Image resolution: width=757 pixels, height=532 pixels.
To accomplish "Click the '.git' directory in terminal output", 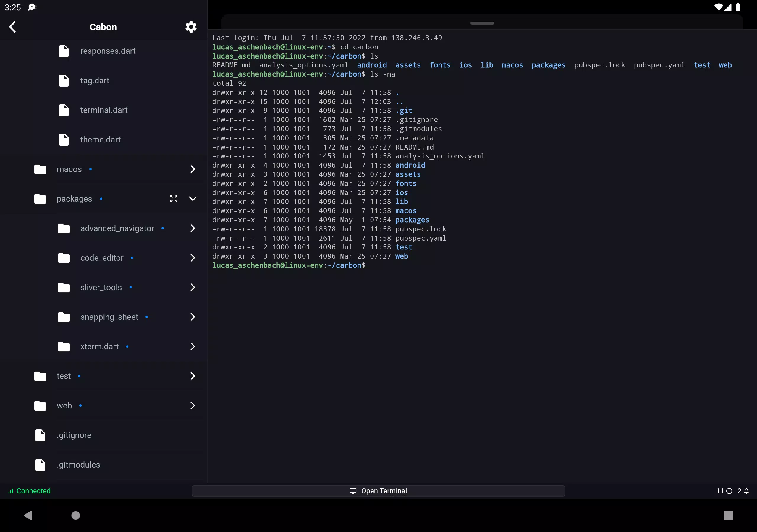I will click(404, 111).
